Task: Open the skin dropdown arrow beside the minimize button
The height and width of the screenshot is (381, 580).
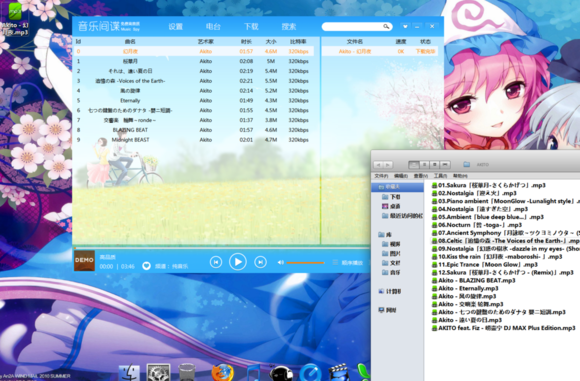Action: (x=405, y=27)
